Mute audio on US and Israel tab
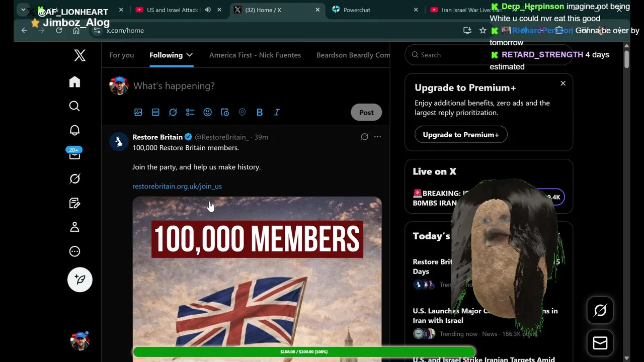This screenshot has width=644, height=362. [208, 10]
